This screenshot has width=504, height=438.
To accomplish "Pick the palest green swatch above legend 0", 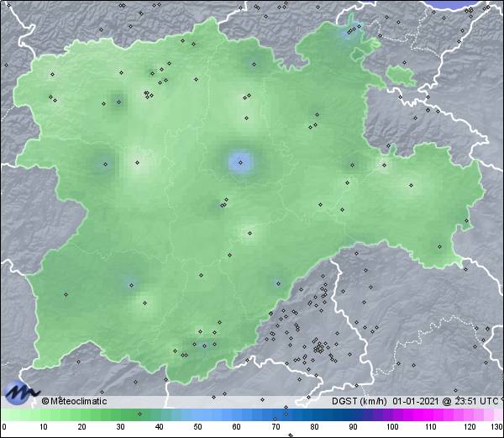I will pos(6,414).
